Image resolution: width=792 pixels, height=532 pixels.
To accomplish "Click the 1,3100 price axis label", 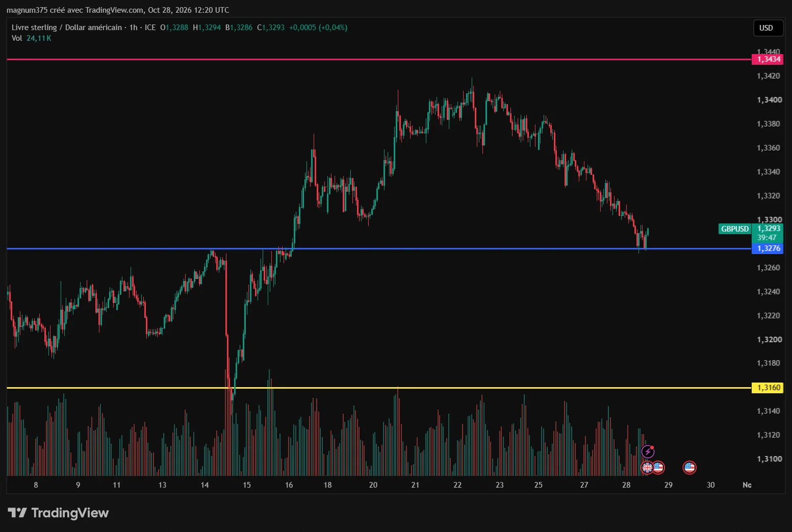I will [769, 459].
